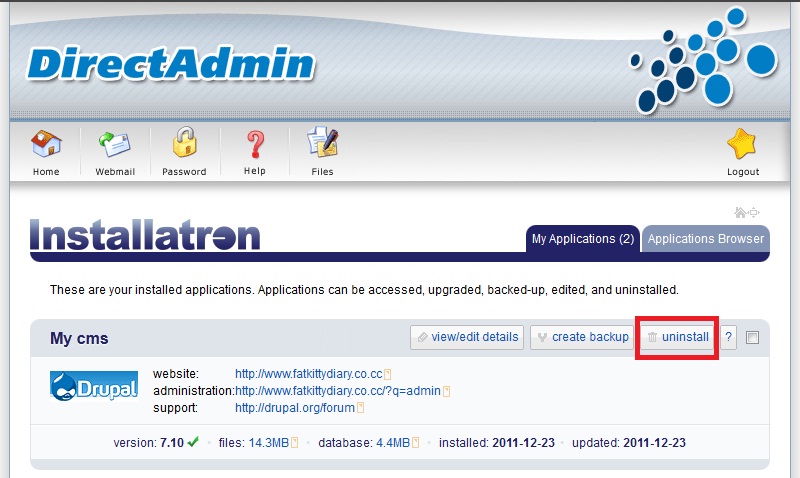Open administration link new window icon
Screen dimensions: 800x478
[x=446, y=392]
